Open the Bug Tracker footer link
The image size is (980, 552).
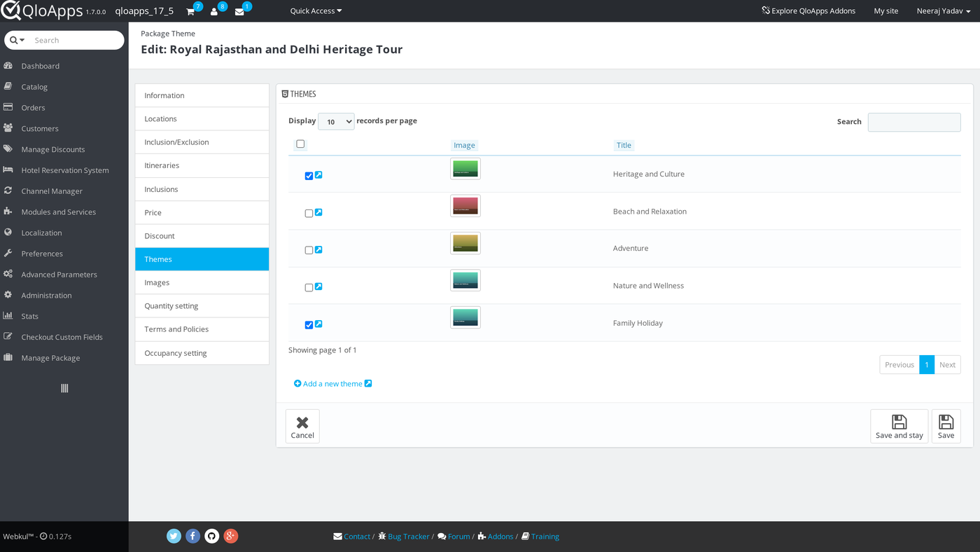point(404,537)
